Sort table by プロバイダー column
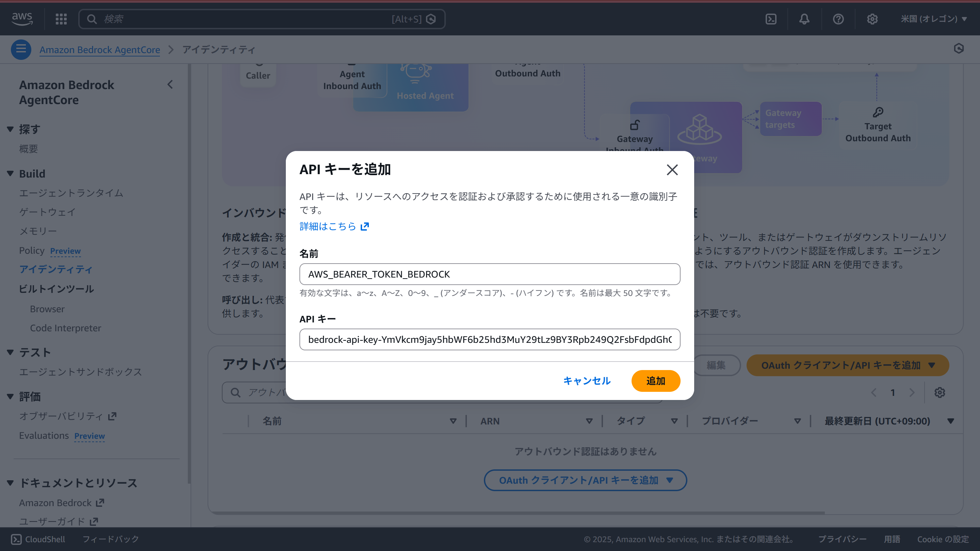 point(797,421)
